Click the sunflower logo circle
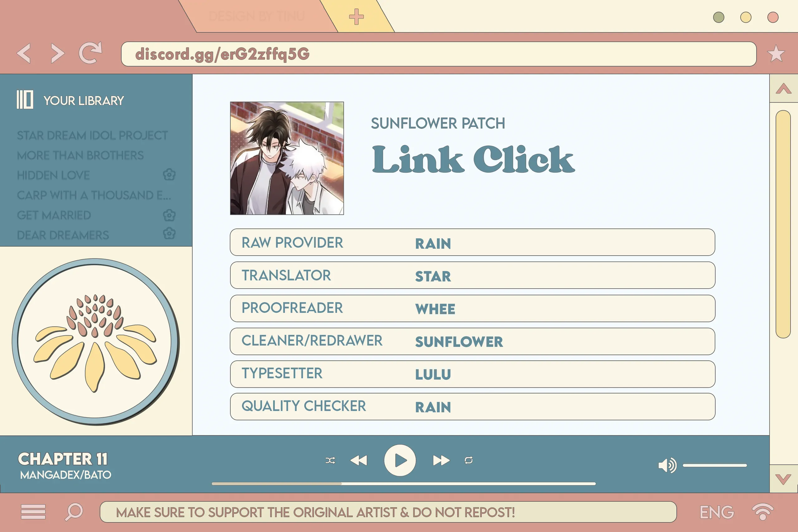This screenshot has height=532, width=798. tap(96, 341)
